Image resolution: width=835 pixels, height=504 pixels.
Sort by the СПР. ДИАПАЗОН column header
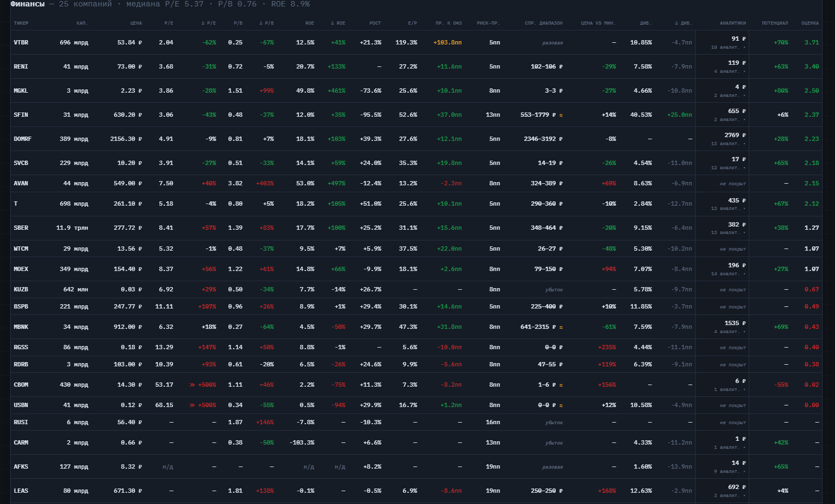tap(543, 24)
